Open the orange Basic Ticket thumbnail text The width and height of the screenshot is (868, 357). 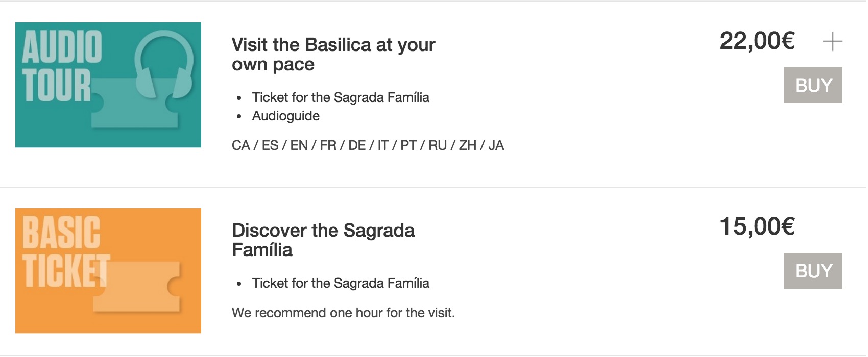pos(62,251)
